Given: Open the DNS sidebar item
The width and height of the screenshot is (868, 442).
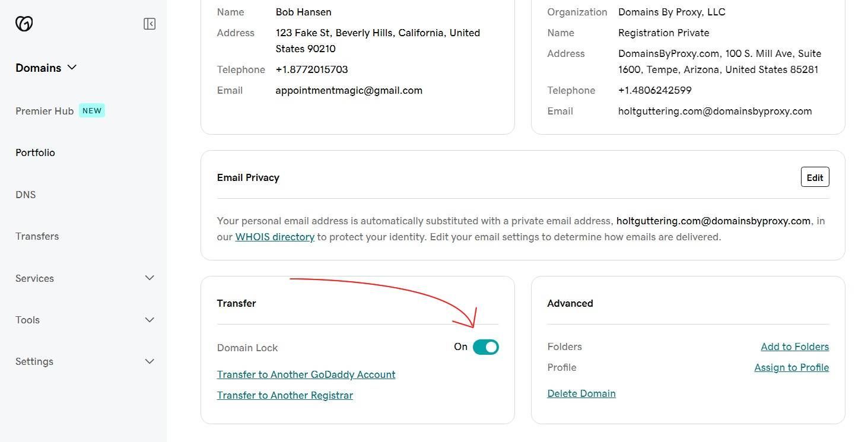Looking at the screenshot, I should [x=26, y=195].
